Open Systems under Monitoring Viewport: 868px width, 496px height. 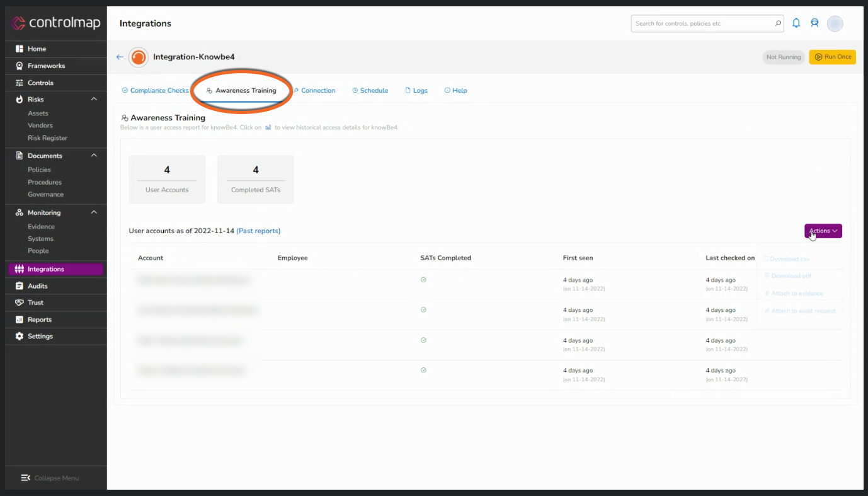(40, 239)
